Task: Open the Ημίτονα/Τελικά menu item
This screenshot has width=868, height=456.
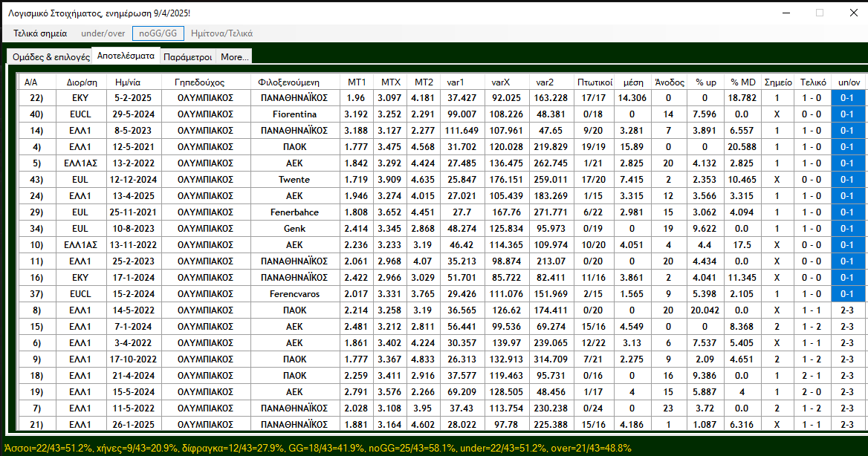Action: tap(221, 33)
